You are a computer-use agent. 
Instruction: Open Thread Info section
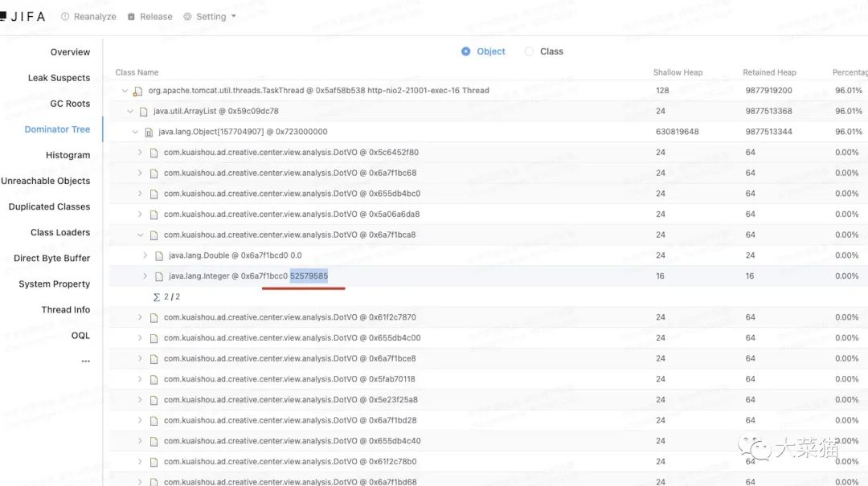click(66, 310)
